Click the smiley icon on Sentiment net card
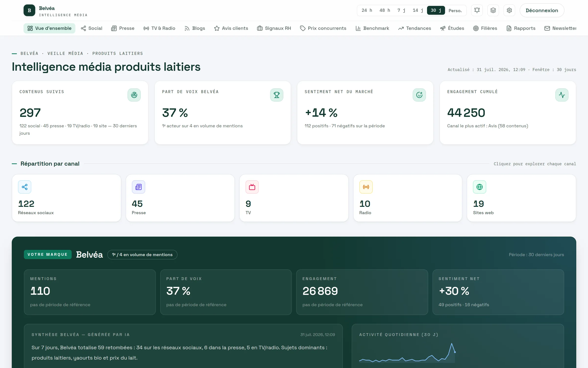The width and height of the screenshot is (588, 368). [419, 95]
